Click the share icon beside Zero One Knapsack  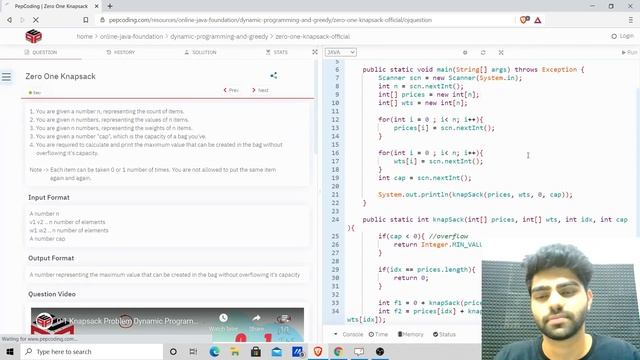pyautogui.click(x=273, y=76)
